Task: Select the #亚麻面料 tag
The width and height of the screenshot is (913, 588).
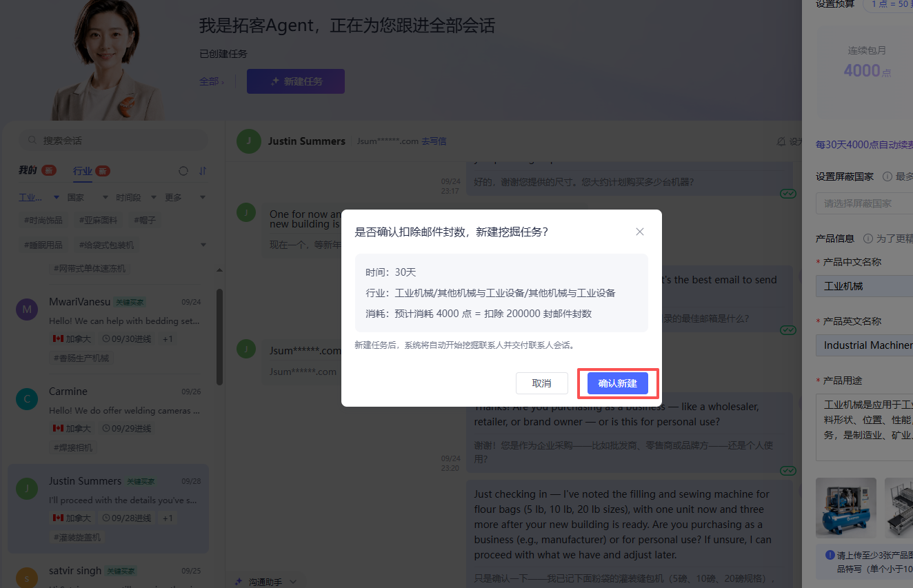Action: (98, 221)
